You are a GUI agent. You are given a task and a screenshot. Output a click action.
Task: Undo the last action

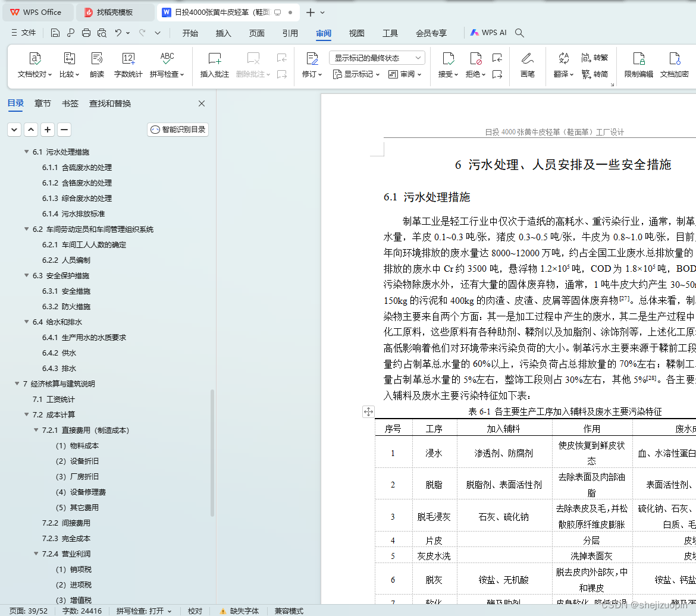118,33
